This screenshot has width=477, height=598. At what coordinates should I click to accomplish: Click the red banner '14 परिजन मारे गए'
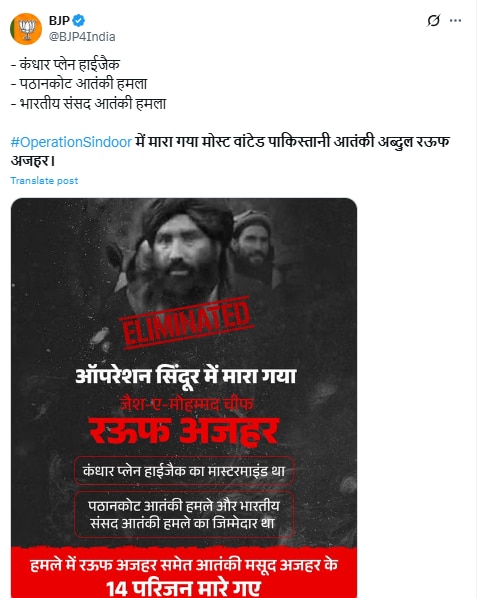tap(183, 587)
